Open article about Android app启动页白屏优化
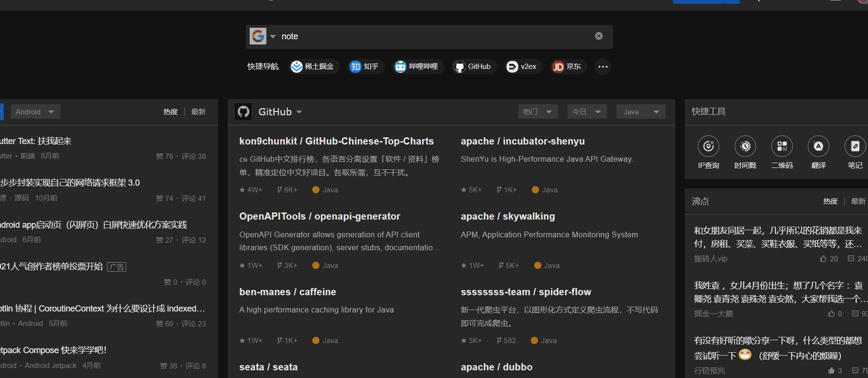Screen dimensions: 868x378 93,225
